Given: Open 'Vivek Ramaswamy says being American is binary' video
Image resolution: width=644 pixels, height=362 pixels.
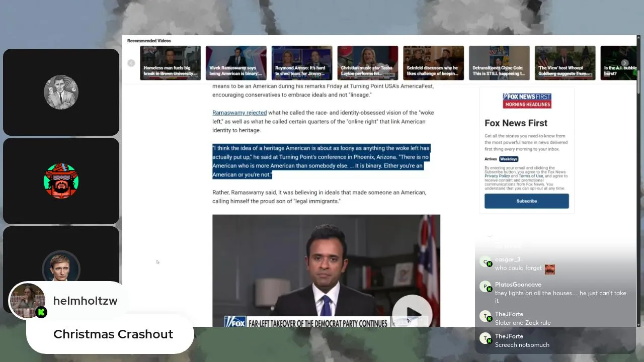Looking at the screenshot, I should click(236, 63).
